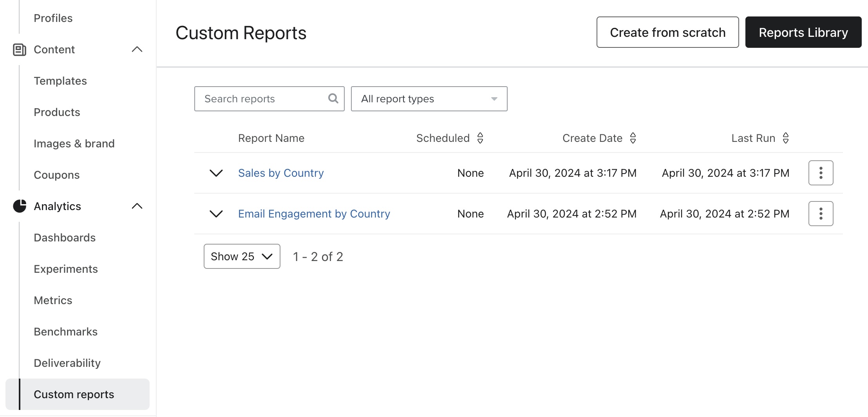Click the Content sidebar icon
The height and width of the screenshot is (417, 868).
(x=20, y=49)
